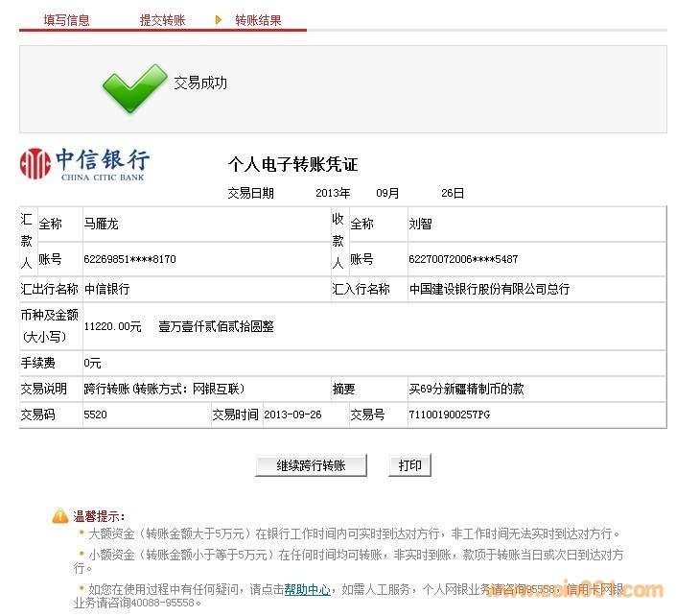This screenshot has width=676, height=616.
Task: Click transaction number 711001900257PG
Action: pos(449,415)
